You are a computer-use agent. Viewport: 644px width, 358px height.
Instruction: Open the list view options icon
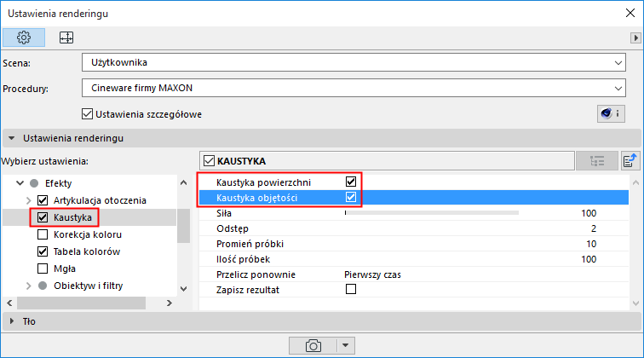tap(596, 159)
